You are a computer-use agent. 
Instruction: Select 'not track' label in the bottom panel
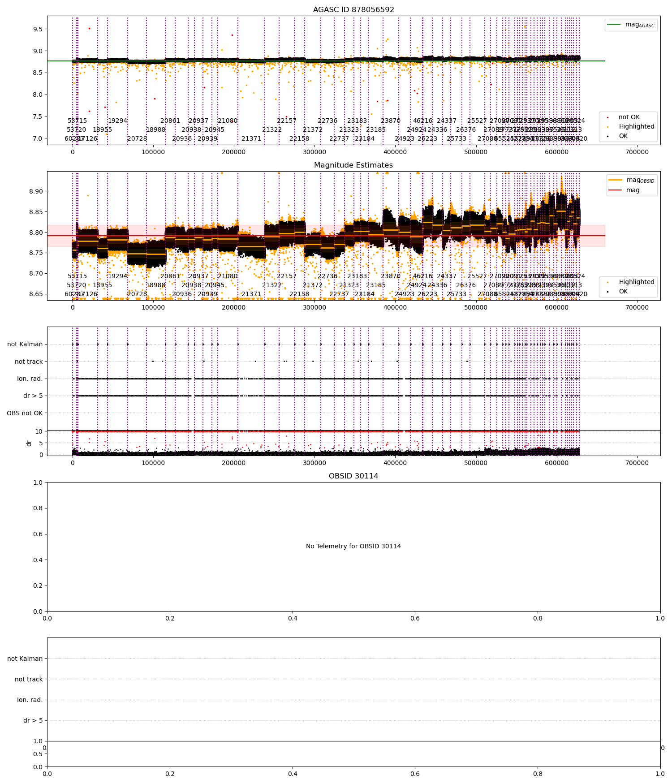[x=29, y=679]
